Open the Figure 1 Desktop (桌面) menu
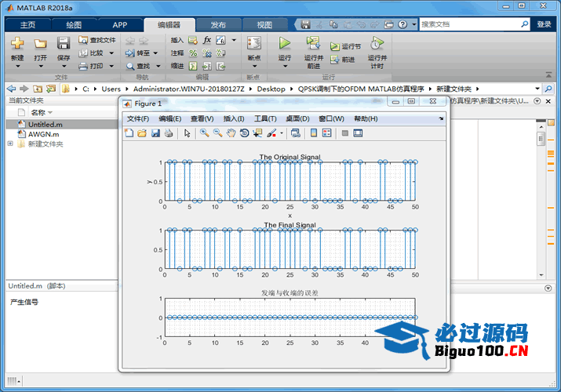This screenshot has width=561, height=392. pos(297,118)
